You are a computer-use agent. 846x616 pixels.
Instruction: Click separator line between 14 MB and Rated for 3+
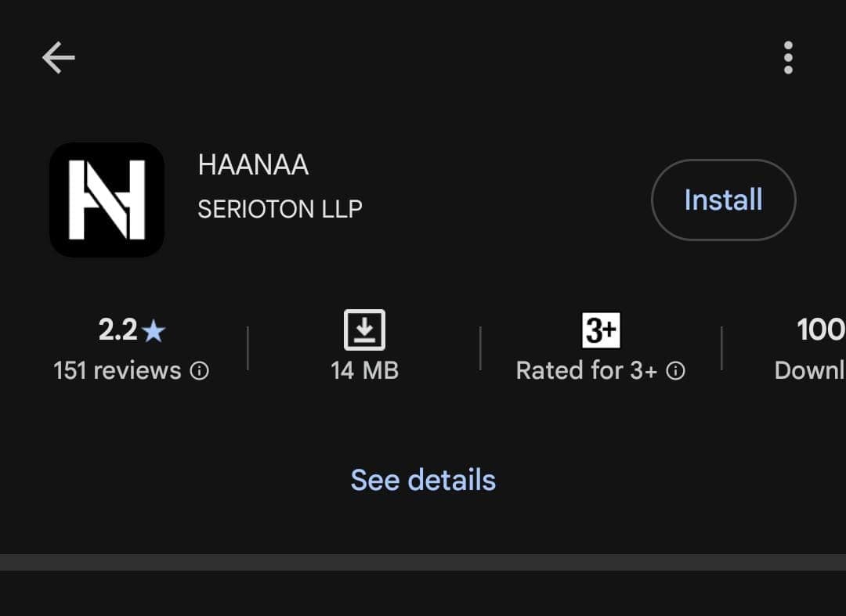click(x=480, y=348)
